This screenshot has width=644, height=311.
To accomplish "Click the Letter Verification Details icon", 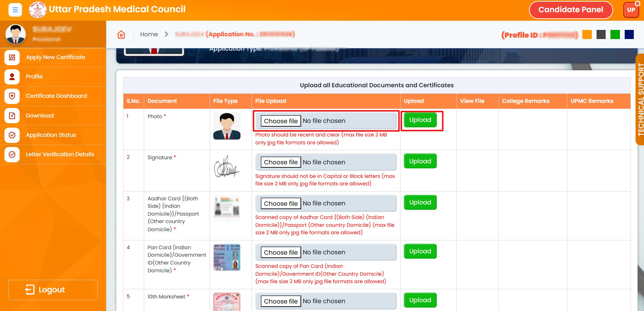I will [x=12, y=154].
